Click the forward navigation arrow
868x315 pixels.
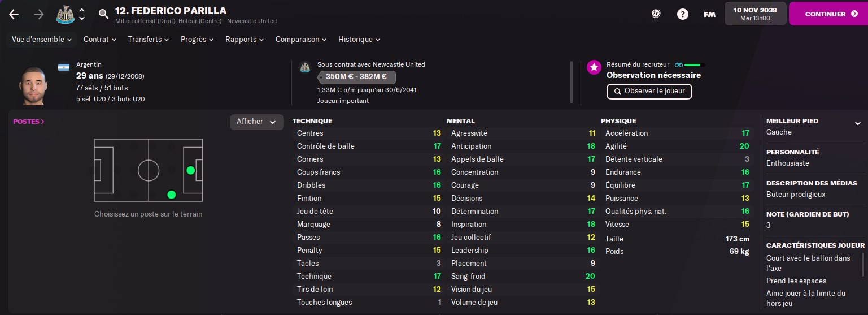pyautogui.click(x=39, y=15)
